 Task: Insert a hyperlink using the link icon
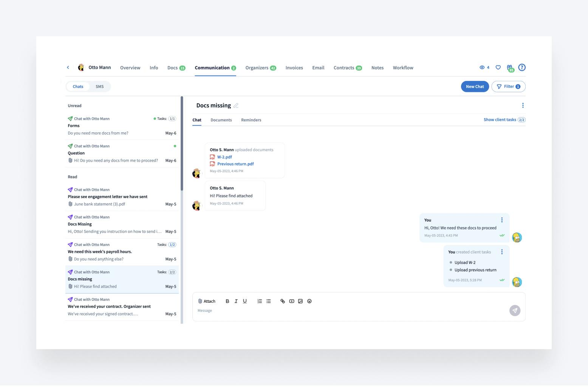282,301
